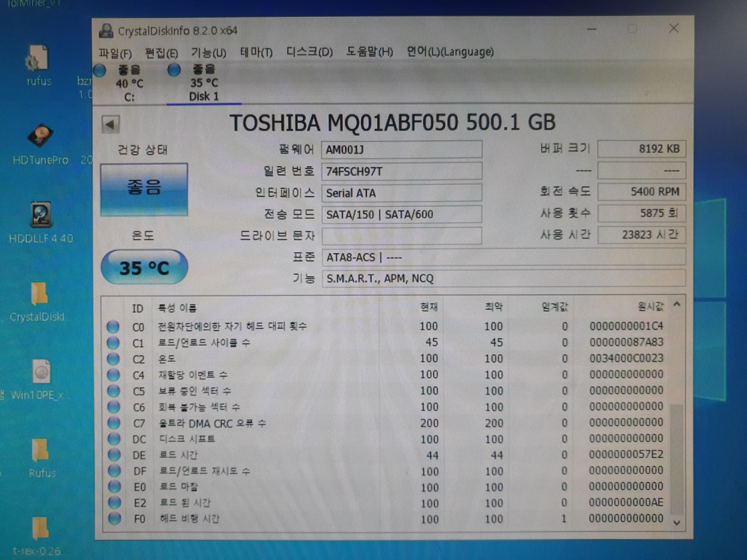The height and width of the screenshot is (560, 747).
Task: Click the blue status circle above Disk 1
Action: tap(174, 70)
